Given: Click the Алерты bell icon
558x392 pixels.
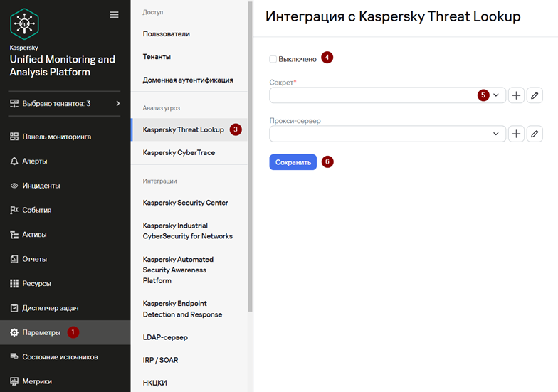Looking at the screenshot, I should (x=14, y=161).
